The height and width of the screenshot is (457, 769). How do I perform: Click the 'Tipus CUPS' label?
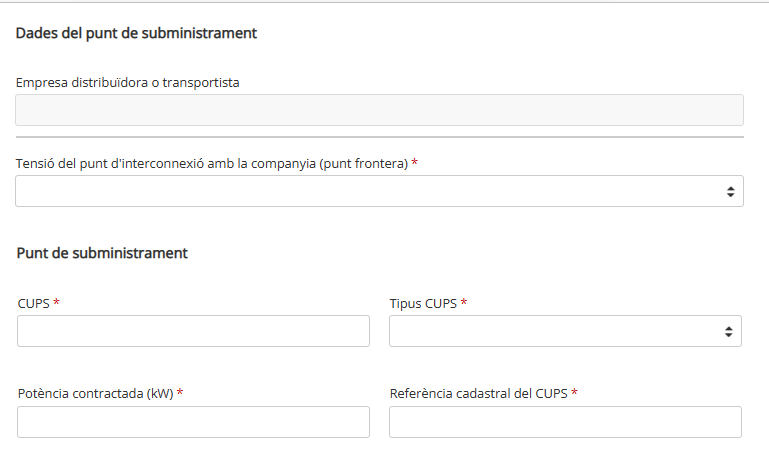click(423, 304)
